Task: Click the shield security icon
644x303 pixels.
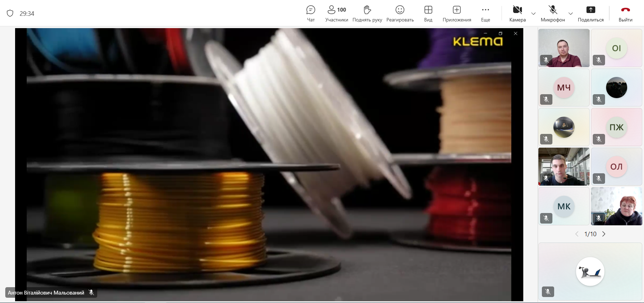Action: click(10, 13)
